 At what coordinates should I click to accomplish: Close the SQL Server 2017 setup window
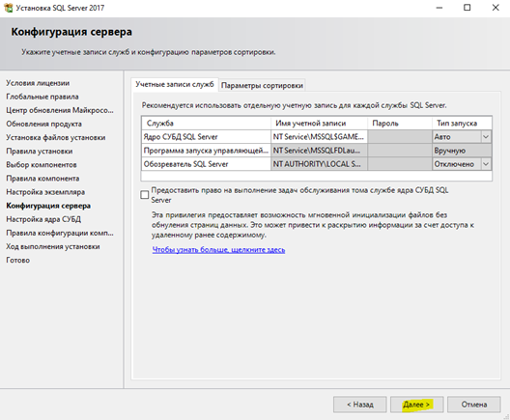point(496,8)
